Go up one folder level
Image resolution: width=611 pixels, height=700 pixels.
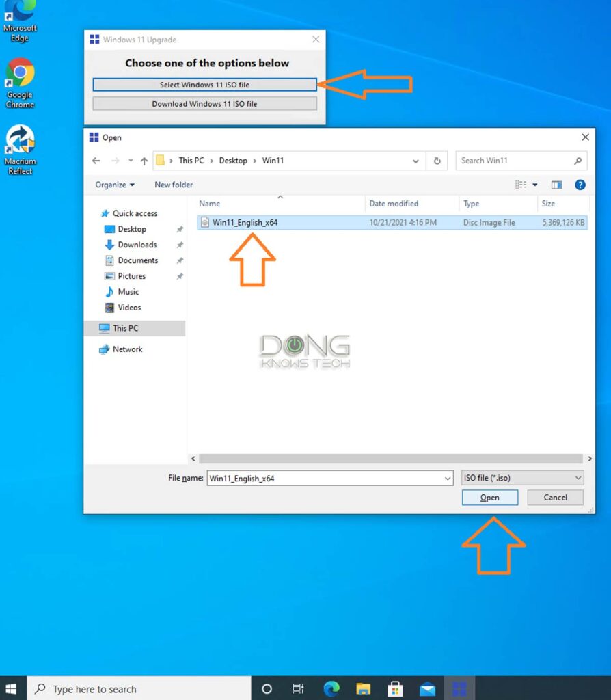[144, 161]
